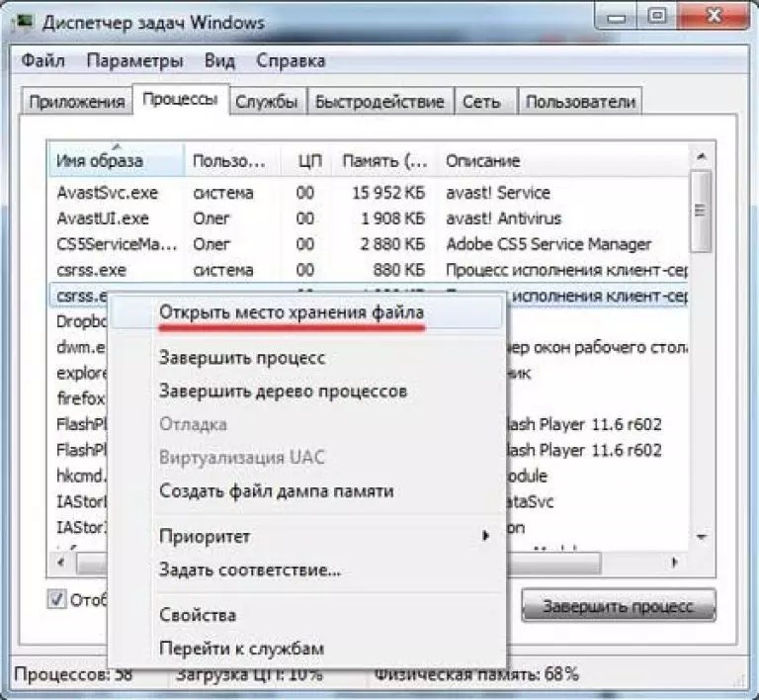Image resolution: width=759 pixels, height=700 pixels.
Task: Click the vertical scrollbar up arrow
Action: [x=702, y=156]
